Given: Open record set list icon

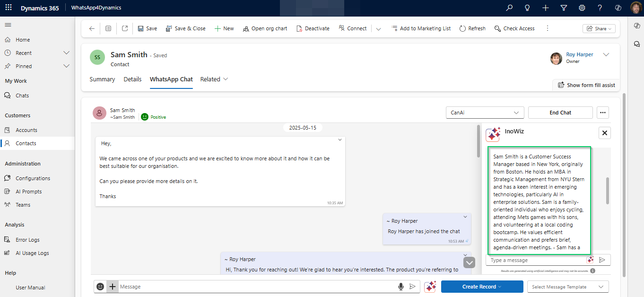Looking at the screenshot, I should pos(108,28).
